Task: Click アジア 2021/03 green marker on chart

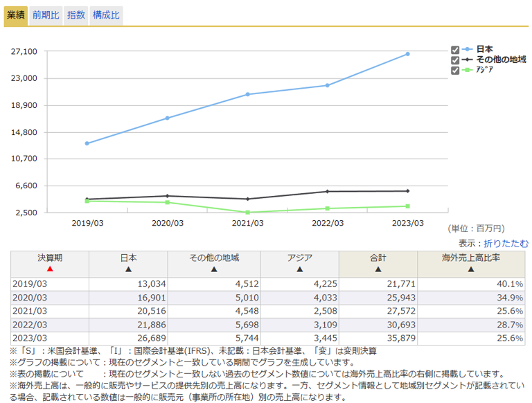Action: click(247, 213)
